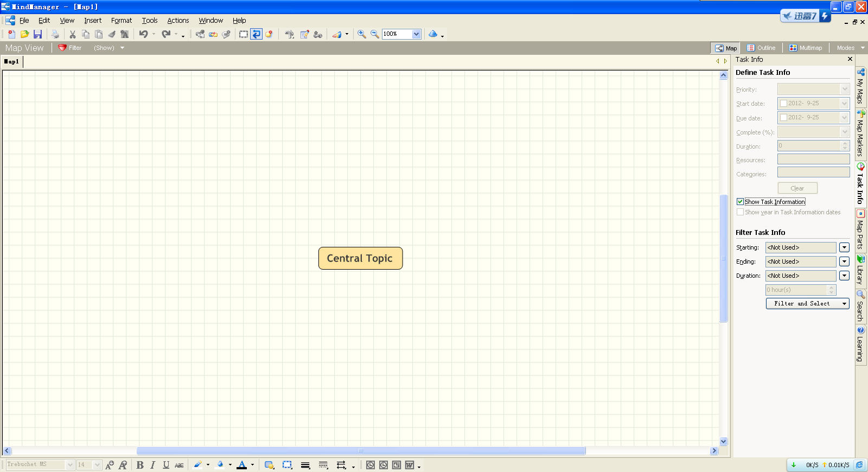
Task: Click the Save icon in toolbar
Action: [37, 34]
